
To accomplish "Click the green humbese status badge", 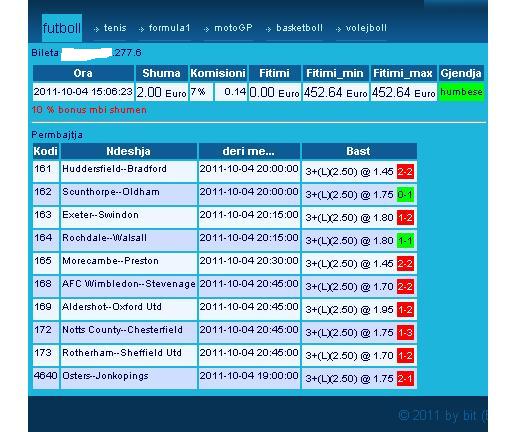I will click(461, 92).
